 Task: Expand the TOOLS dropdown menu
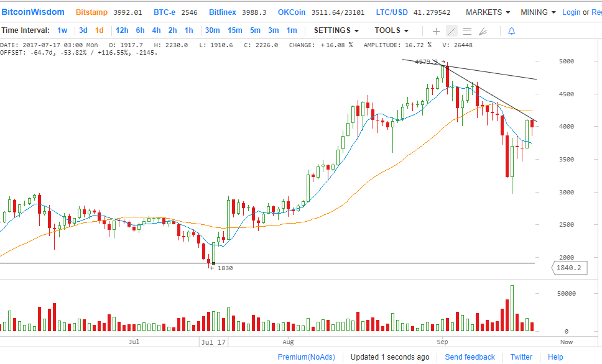click(x=391, y=30)
